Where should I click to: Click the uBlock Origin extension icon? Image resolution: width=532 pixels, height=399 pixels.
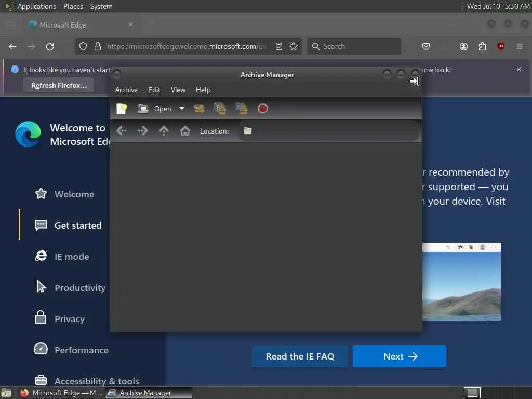(x=501, y=46)
